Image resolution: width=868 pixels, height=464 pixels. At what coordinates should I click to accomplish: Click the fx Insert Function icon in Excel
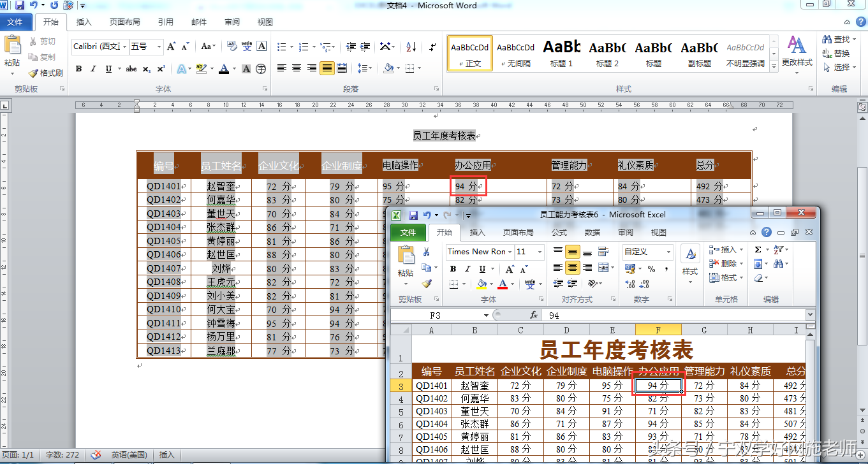coord(534,315)
